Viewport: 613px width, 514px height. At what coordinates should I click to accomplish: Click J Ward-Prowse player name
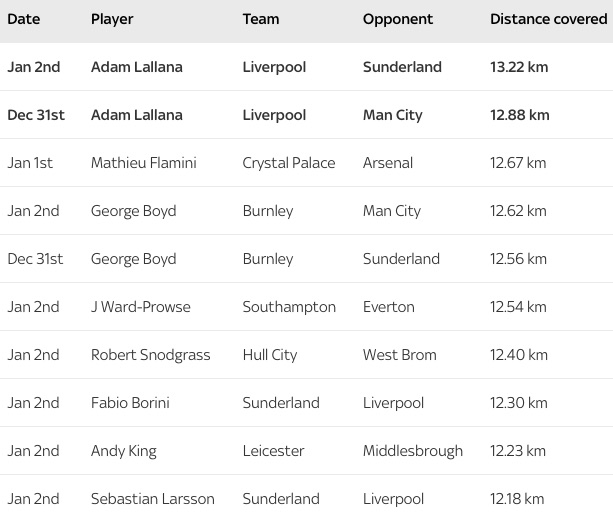coord(140,307)
